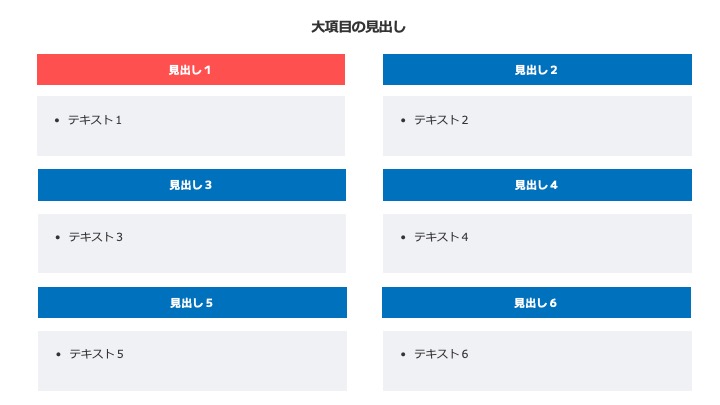Click the テキスト5 list item
The image size is (720, 405).
(x=96, y=354)
